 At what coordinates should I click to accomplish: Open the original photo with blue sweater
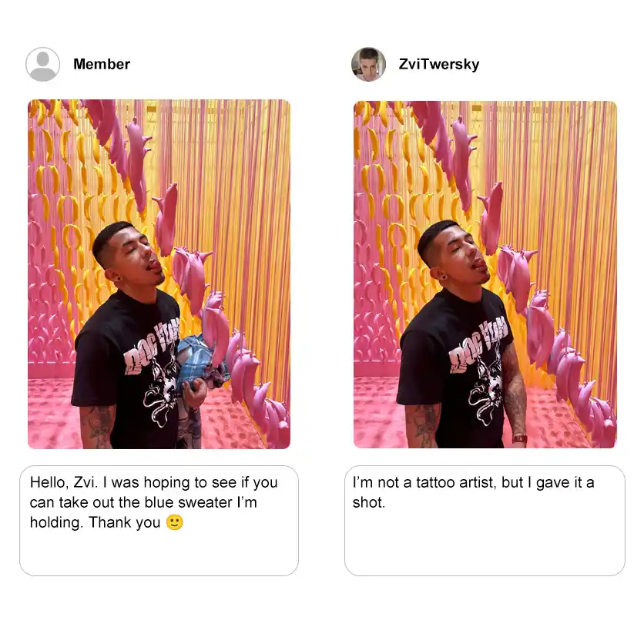(x=159, y=274)
